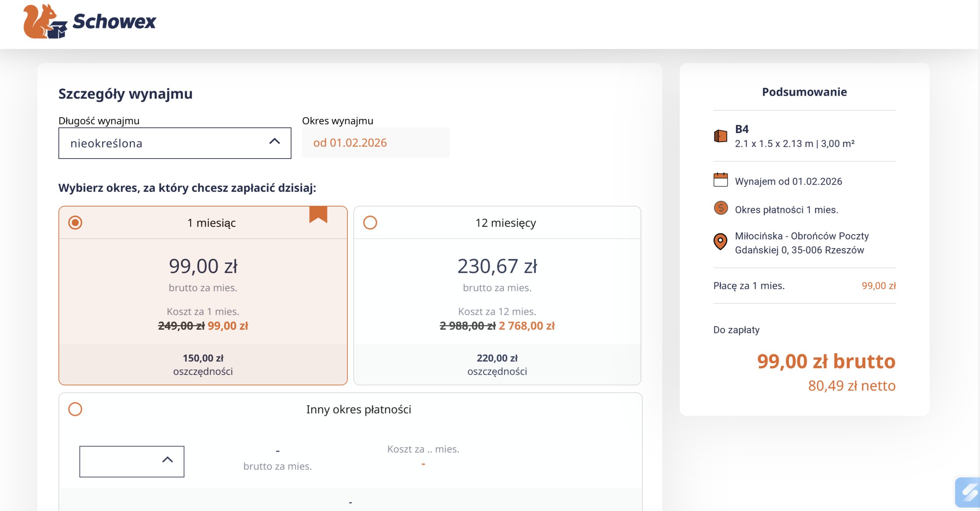Select Inny okres płatności radio button
This screenshot has width=980, height=511.
(75, 409)
